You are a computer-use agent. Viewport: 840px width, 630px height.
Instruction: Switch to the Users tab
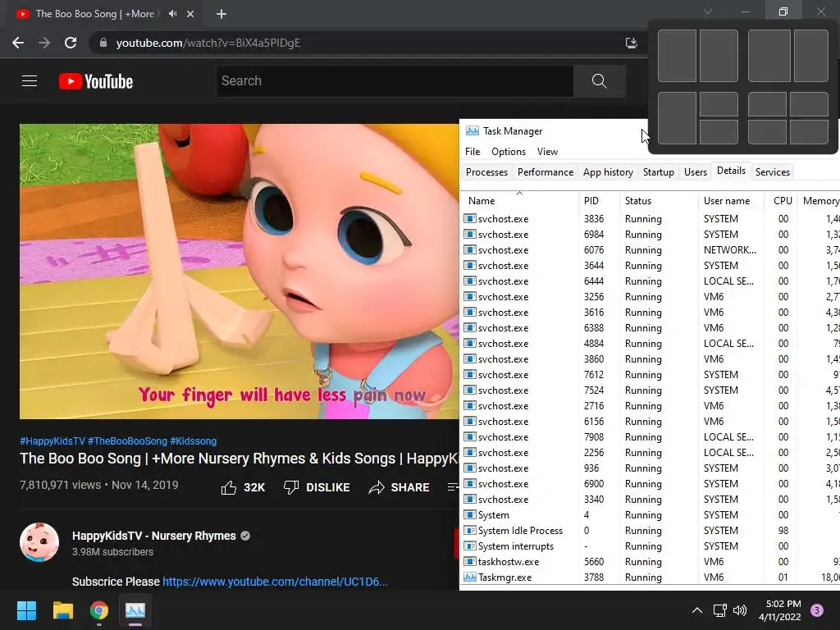pyautogui.click(x=696, y=172)
